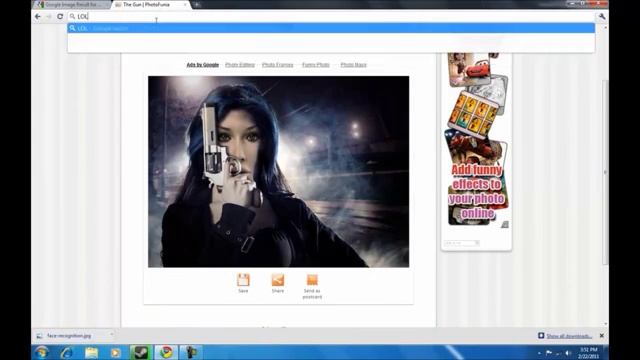The width and height of the screenshot is (640, 360).
Task: Click the gun woman effect image
Action: click(278, 171)
